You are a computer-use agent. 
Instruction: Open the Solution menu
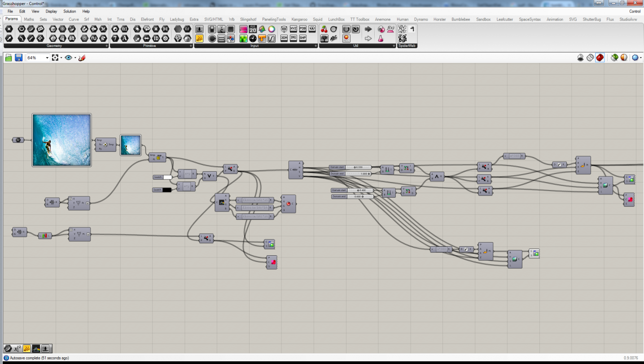(x=70, y=11)
